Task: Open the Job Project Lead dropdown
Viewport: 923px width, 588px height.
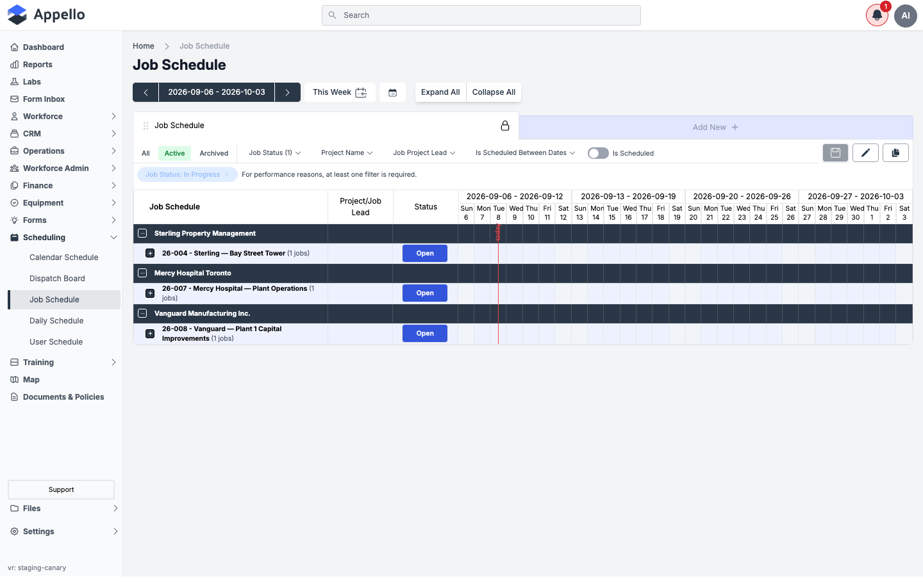Action: click(x=424, y=153)
